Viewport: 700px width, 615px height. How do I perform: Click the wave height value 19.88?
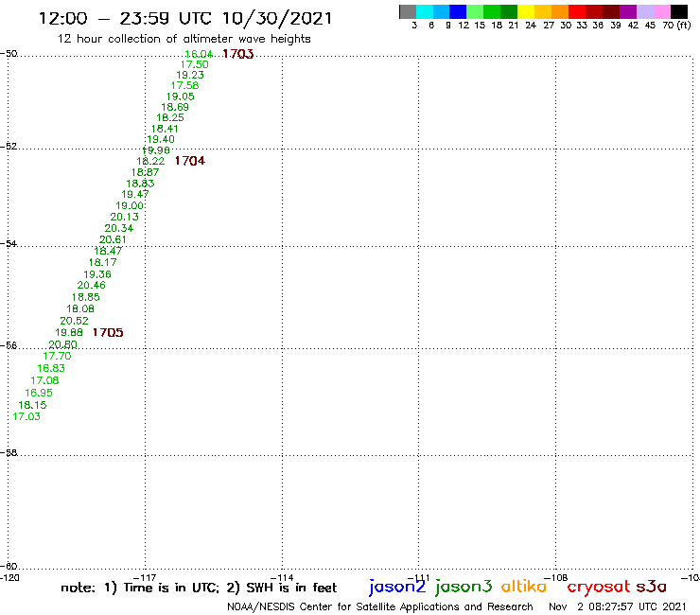point(69,332)
